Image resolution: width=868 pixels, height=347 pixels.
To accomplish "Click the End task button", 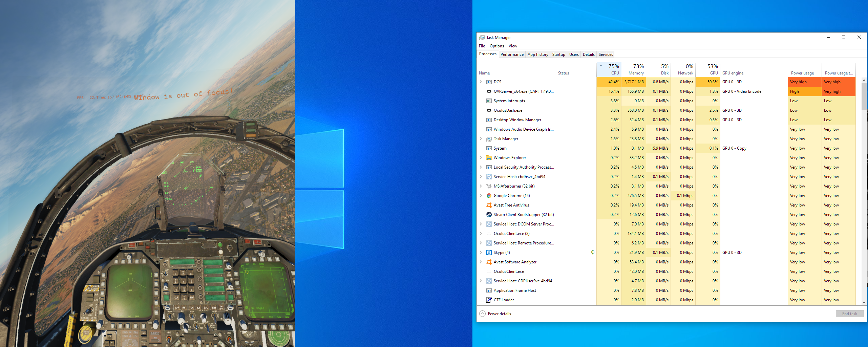I will 849,314.
